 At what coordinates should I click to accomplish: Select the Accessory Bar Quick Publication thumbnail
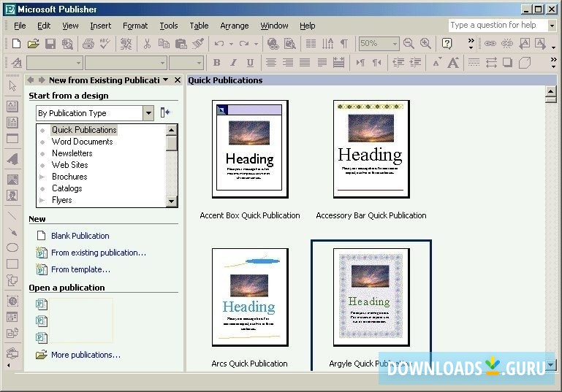coord(371,149)
